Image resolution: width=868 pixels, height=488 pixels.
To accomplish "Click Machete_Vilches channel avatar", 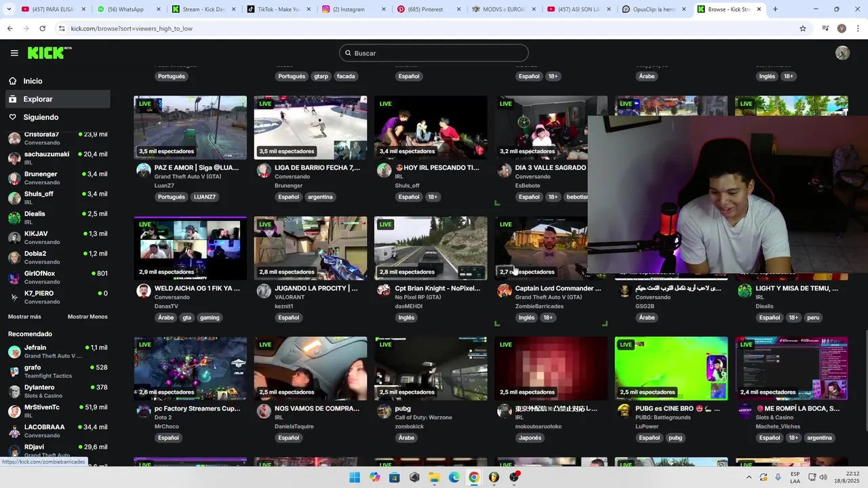I will click(745, 411).
